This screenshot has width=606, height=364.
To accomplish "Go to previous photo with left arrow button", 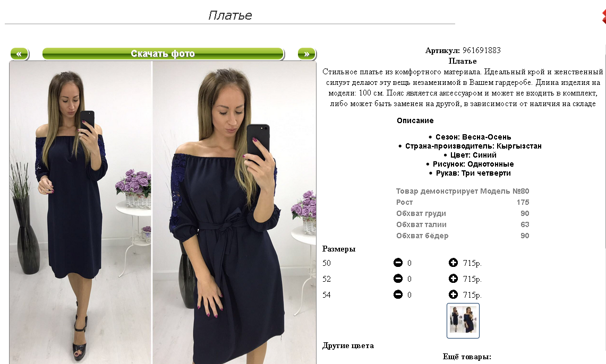I will [19, 54].
